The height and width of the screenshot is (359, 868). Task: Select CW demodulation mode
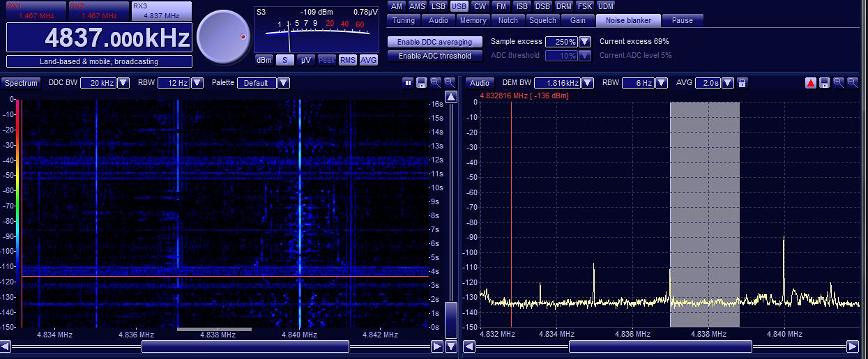(x=480, y=6)
